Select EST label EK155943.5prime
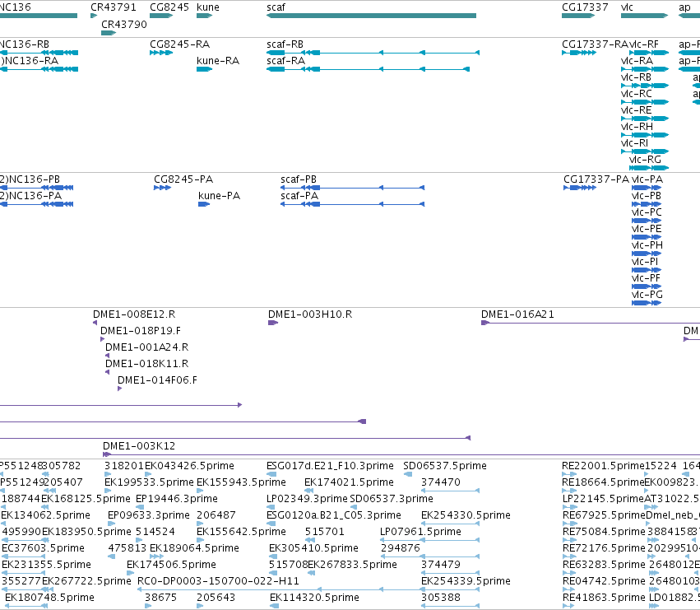The width and height of the screenshot is (700, 610). pyautogui.click(x=241, y=482)
